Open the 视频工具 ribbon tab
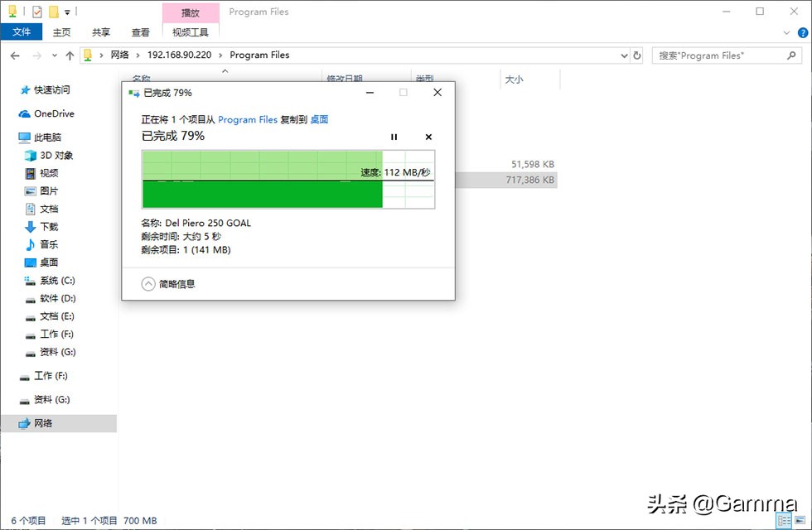Image resolution: width=812 pixels, height=530 pixels. coord(190,32)
